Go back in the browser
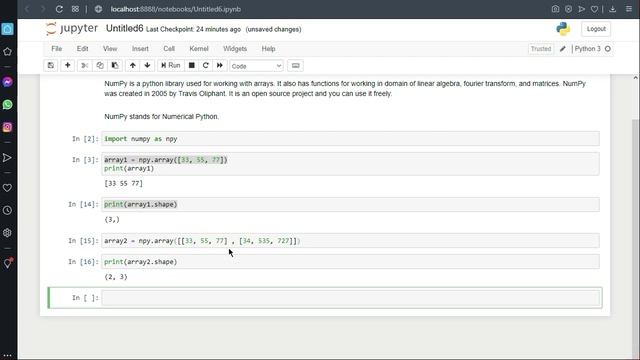Viewport: 640px width, 360px height. point(27,9)
